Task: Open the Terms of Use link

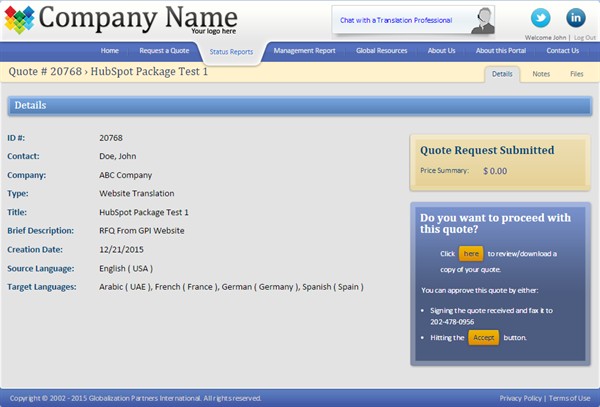Action: tap(570, 398)
